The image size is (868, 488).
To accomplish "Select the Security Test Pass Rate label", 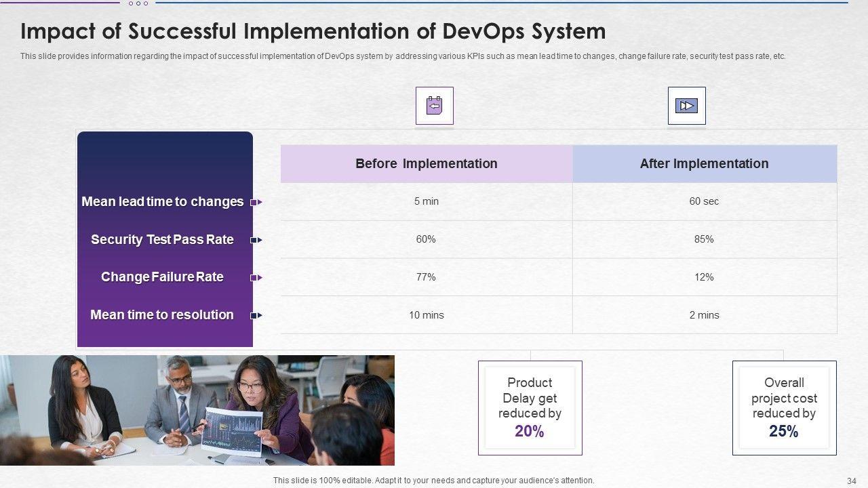I will (162, 240).
